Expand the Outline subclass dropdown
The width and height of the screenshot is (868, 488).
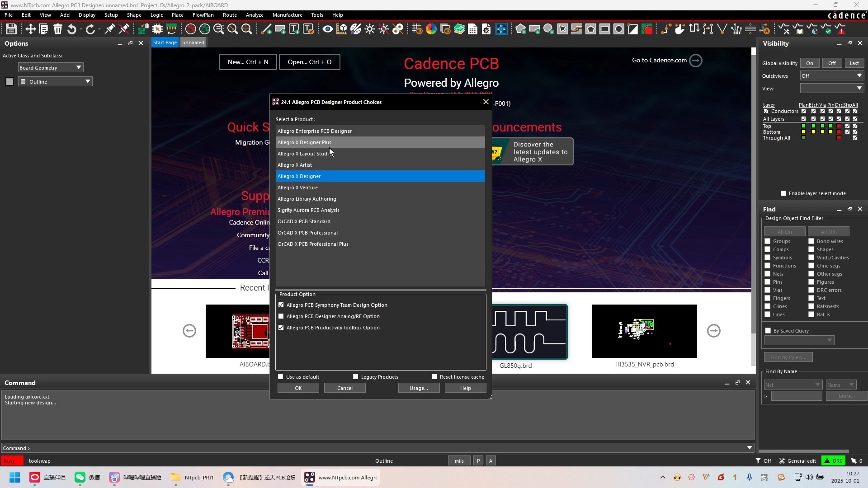click(x=88, y=81)
